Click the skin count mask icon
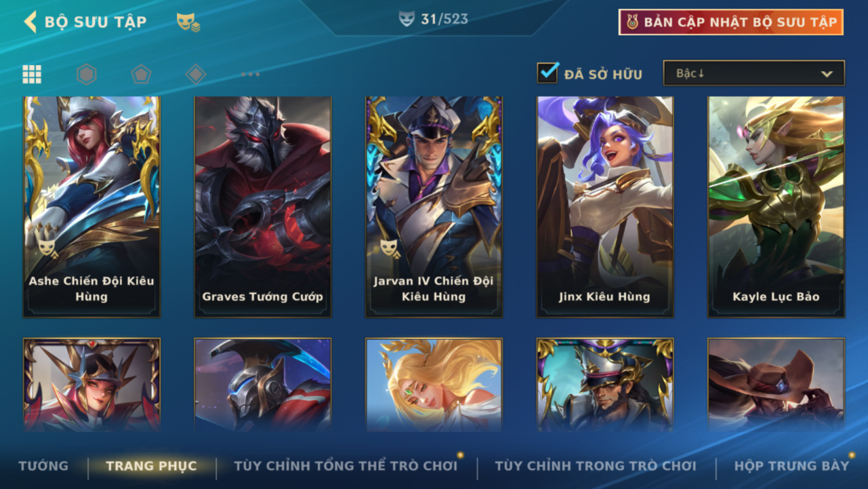The height and width of the screenshot is (489, 868). (x=407, y=20)
